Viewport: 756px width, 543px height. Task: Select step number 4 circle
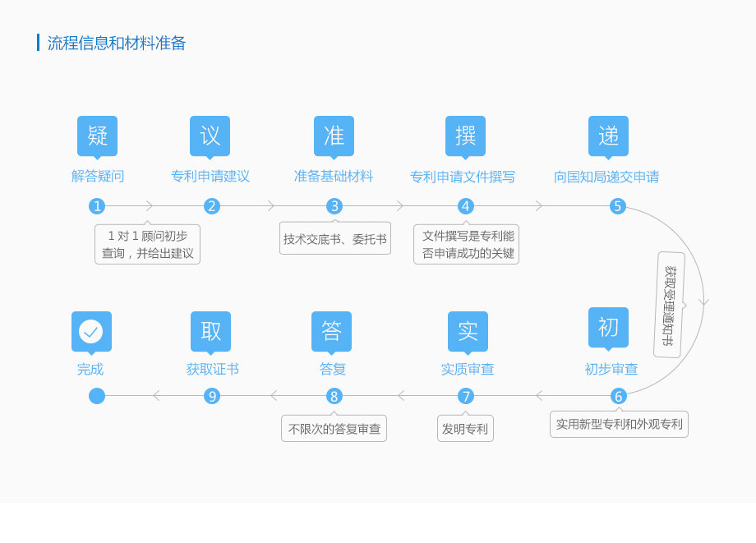(x=466, y=206)
